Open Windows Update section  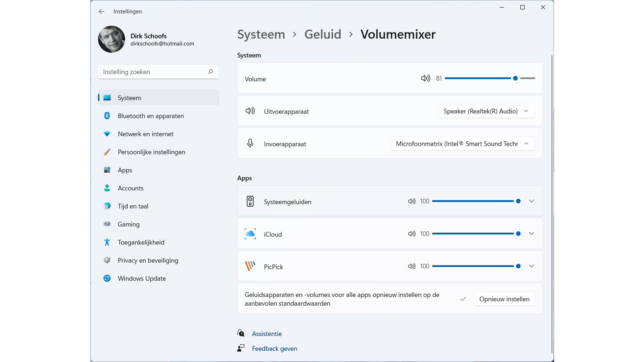tap(142, 279)
